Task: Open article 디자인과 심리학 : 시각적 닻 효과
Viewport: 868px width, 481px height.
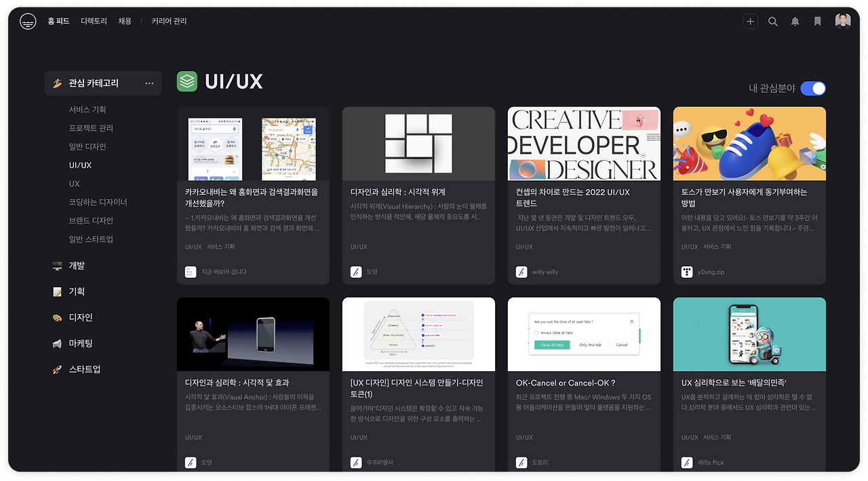Action: tap(237, 383)
